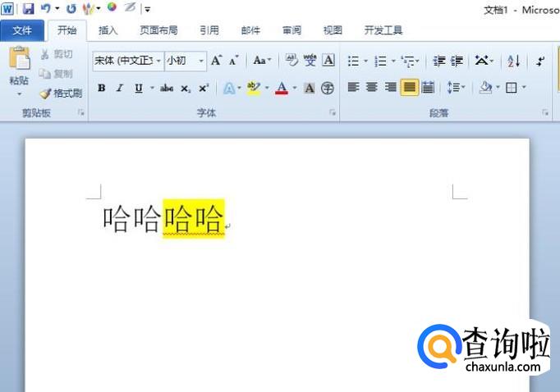The width and height of the screenshot is (560, 392).
Task: Click the Increase Indent icon
Action: tap(457, 61)
